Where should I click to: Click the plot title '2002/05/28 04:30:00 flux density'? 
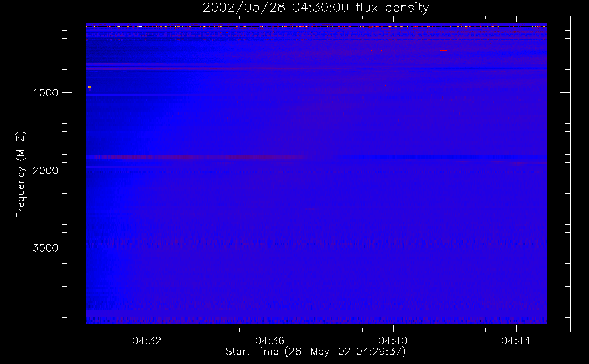316,7
